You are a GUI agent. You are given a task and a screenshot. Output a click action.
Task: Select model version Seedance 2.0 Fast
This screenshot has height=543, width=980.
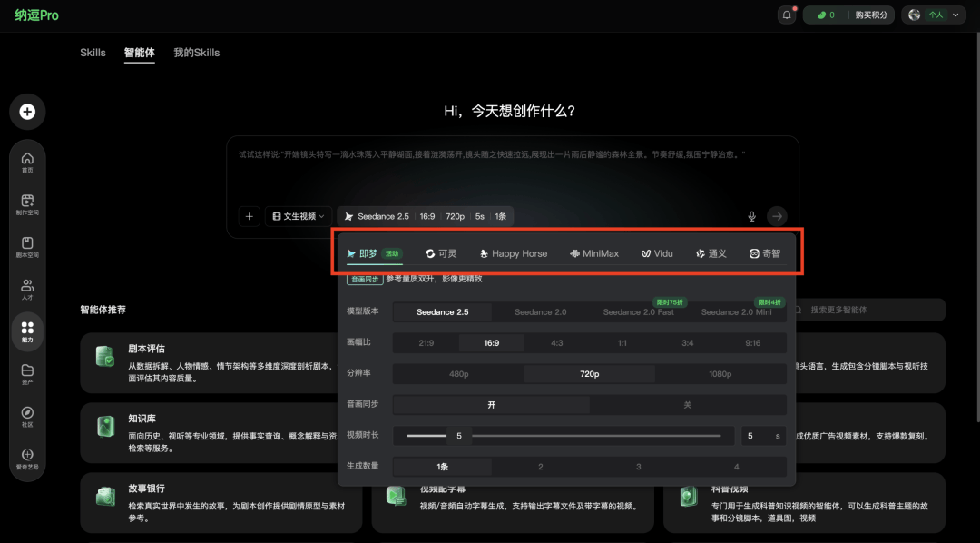click(x=638, y=312)
